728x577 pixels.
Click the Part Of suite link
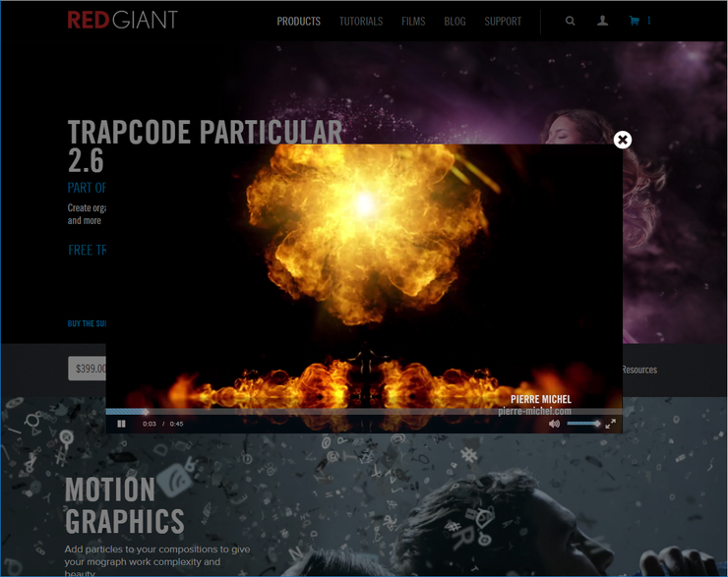(x=87, y=188)
